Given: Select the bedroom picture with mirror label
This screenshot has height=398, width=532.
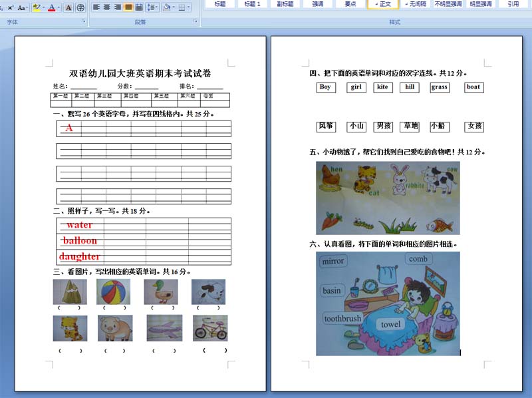Looking at the screenshot, I should [x=388, y=303].
